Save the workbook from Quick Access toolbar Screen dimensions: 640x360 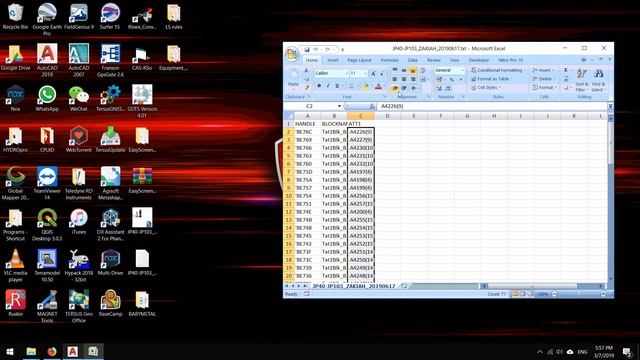pos(307,49)
